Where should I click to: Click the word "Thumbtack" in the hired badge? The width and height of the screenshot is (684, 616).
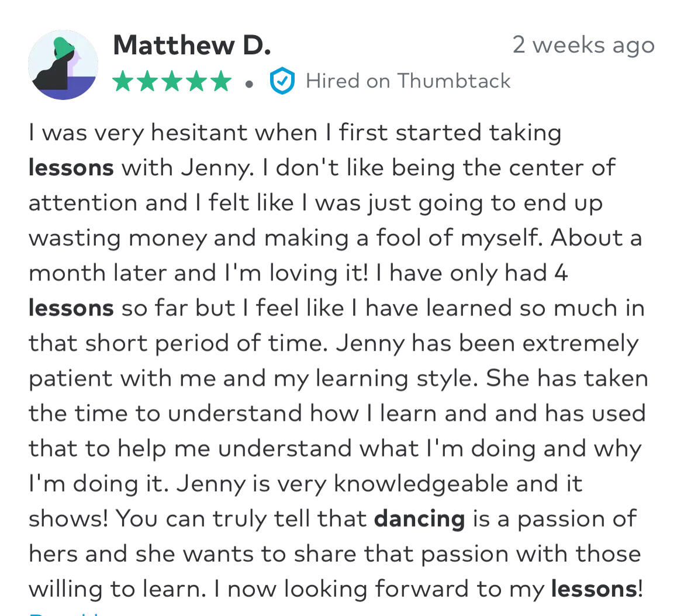click(454, 81)
